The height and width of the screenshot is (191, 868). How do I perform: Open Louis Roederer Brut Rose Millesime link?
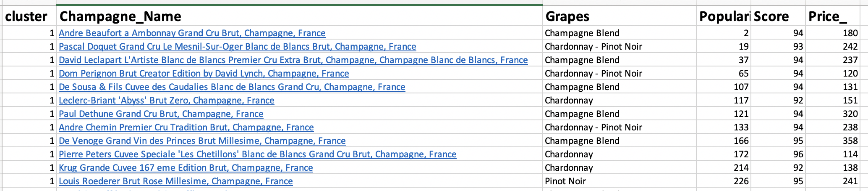point(175,181)
